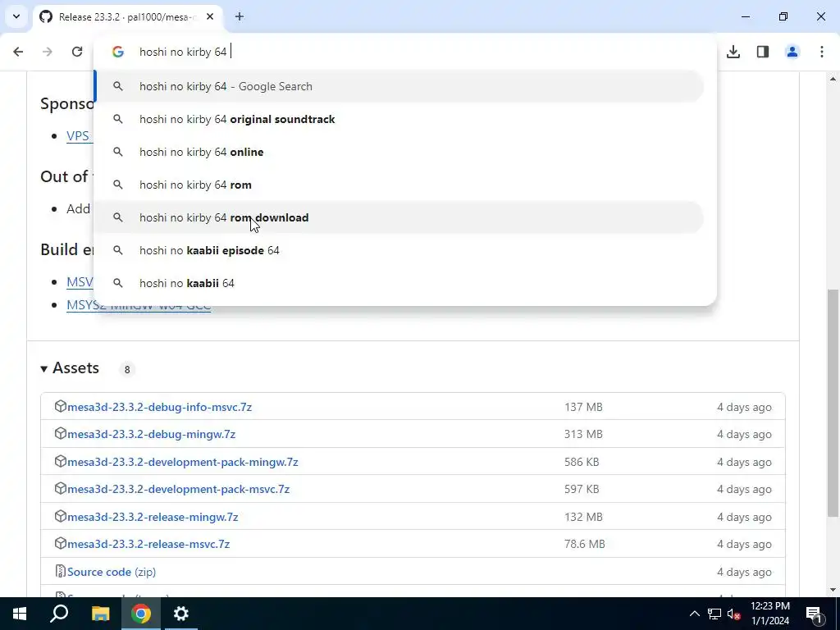Click the 586 KB file size text

tap(582, 462)
